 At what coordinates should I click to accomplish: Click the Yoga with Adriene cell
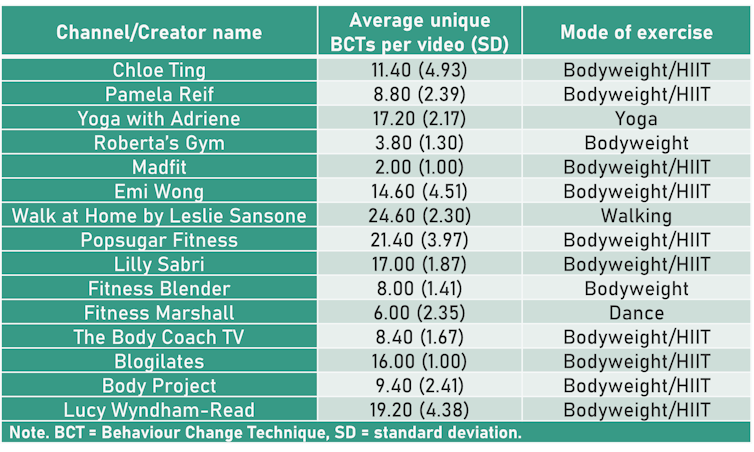click(159, 118)
